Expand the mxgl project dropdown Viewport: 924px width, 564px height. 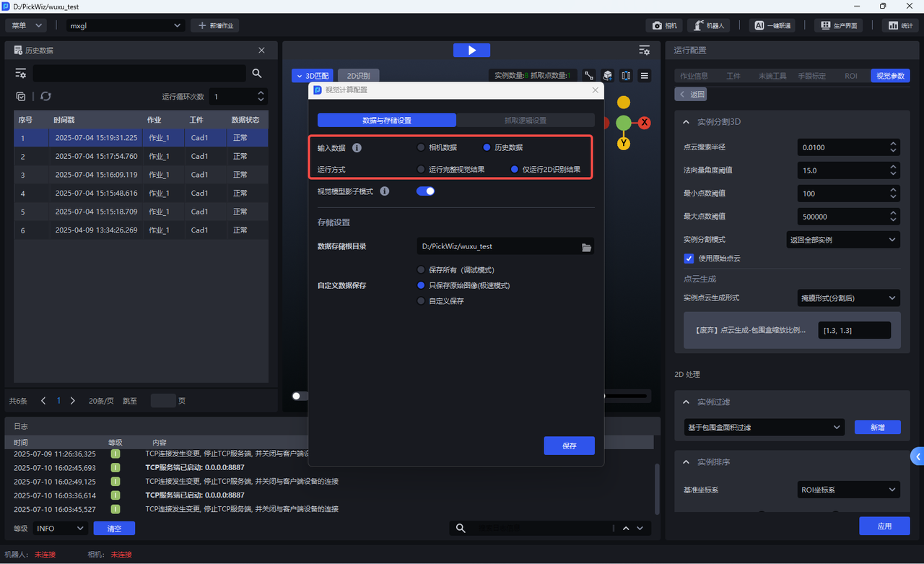(126, 25)
